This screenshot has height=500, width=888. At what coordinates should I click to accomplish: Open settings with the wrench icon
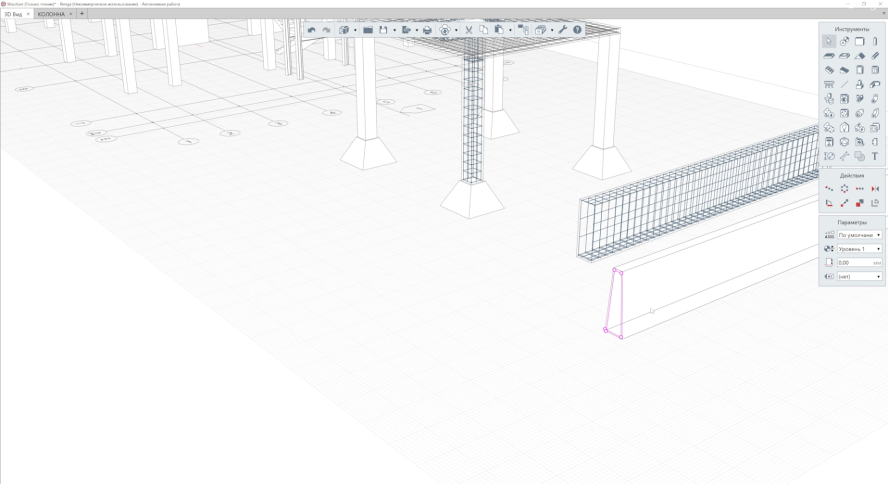(x=562, y=30)
